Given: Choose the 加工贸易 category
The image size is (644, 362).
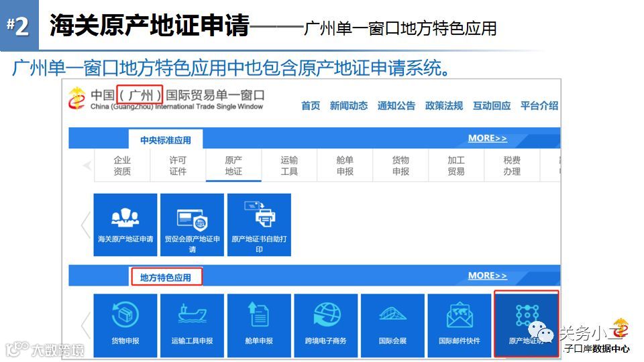Looking at the screenshot, I should click(x=456, y=166).
